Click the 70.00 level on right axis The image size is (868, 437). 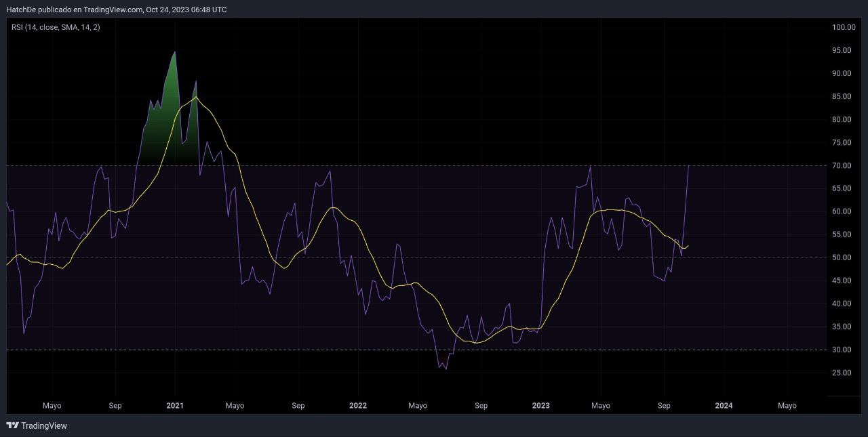pos(843,165)
